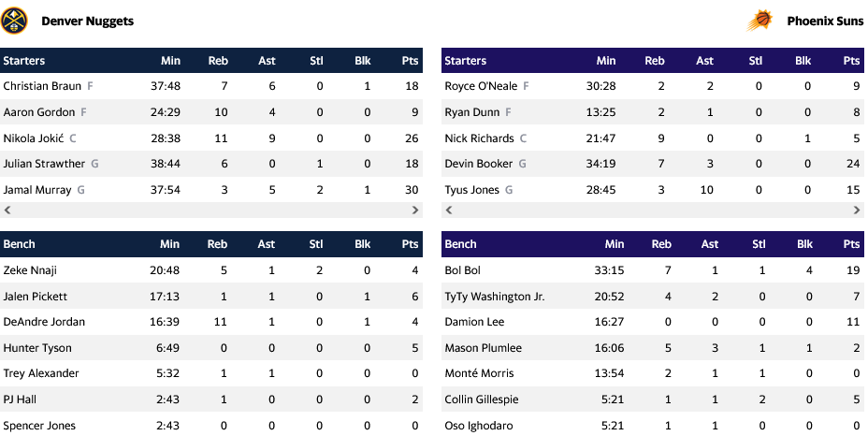Click Pts column header in Nuggets starters
The image size is (868, 436).
click(410, 61)
